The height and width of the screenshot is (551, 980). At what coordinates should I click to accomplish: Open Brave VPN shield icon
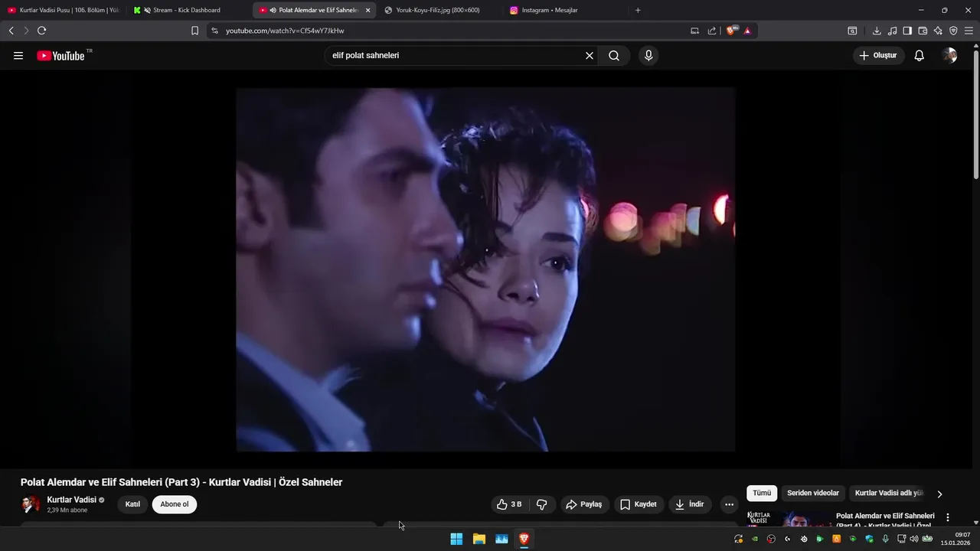[x=953, y=31]
